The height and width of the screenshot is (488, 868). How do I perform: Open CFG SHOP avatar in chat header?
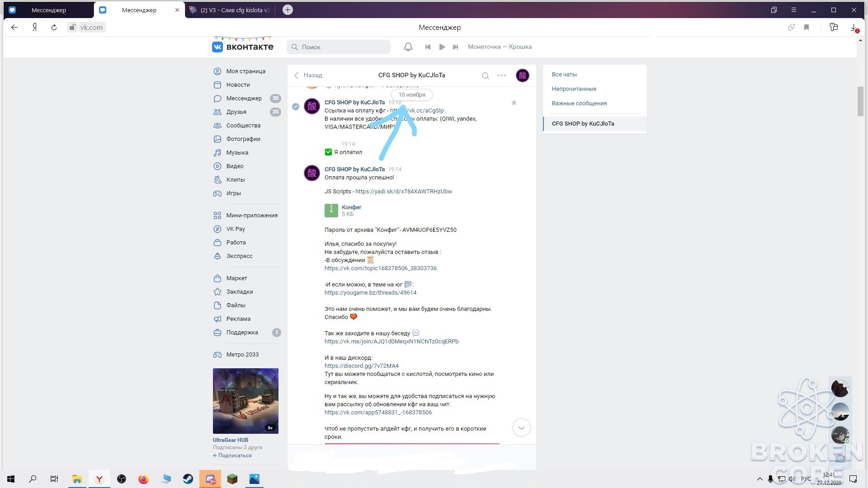[522, 75]
